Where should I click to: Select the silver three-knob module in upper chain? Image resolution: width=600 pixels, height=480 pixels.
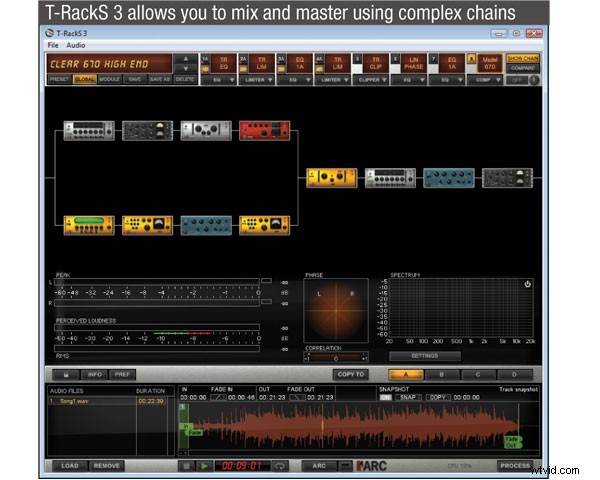click(x=206, y=131)
